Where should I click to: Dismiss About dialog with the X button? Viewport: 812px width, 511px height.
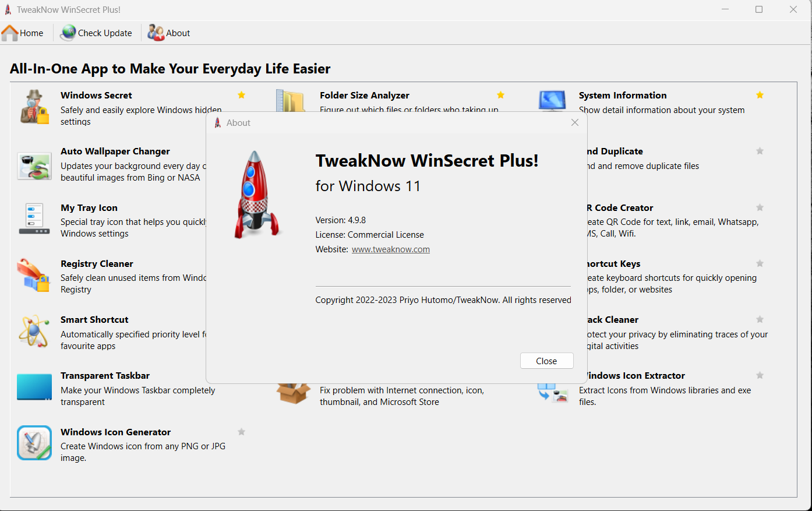(575, 122)
